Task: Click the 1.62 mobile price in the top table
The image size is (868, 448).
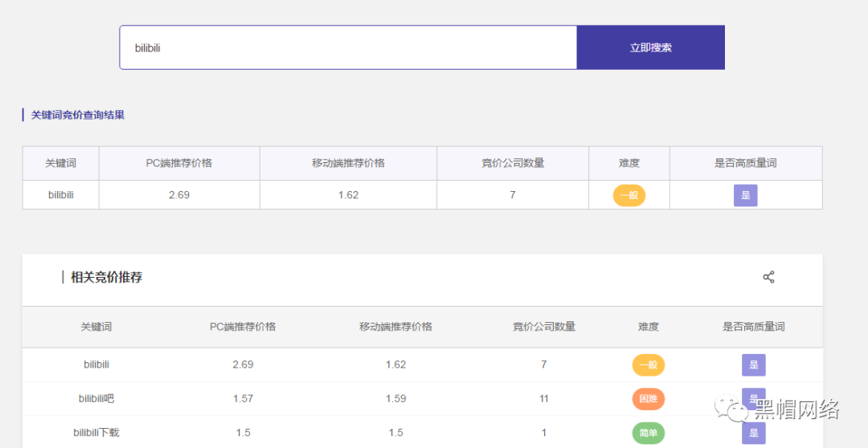Action: point(348,194)
